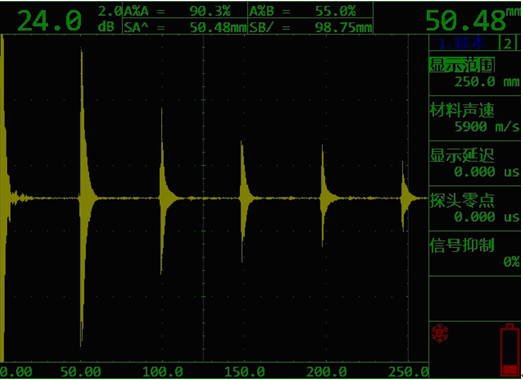The height and width of the screenshot is (380, 523).
Task: Switch to menu page tab 2
Action: click(508, 44)
